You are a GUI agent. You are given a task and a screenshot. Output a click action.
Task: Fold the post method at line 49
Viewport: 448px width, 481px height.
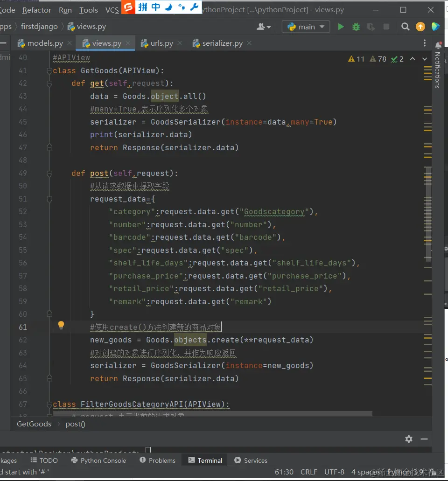coord(49,174)
